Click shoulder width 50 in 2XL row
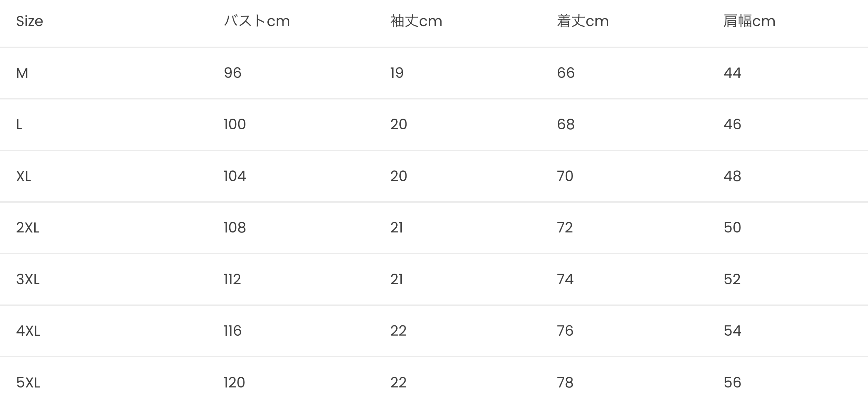This screenshot has width=868, height=406. pos(733,228)
